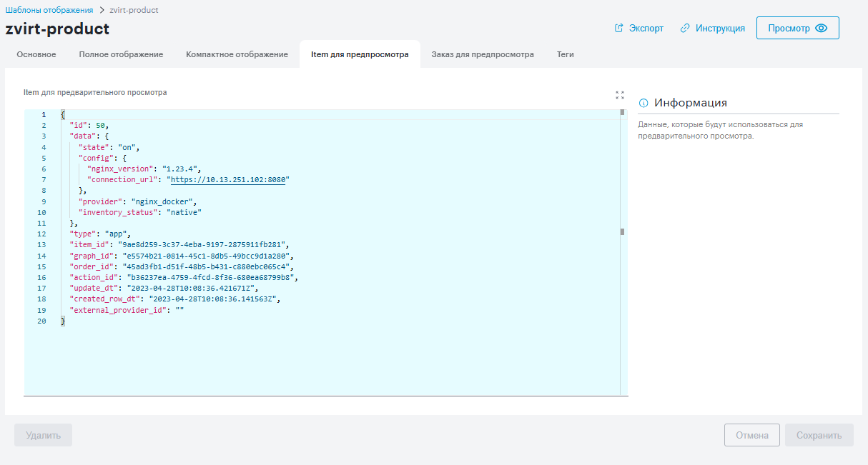The width and height of the screenshot is (868, 465).
Task: Click the "data": { line
Action: pyautogui.click(x=89, y=136)
